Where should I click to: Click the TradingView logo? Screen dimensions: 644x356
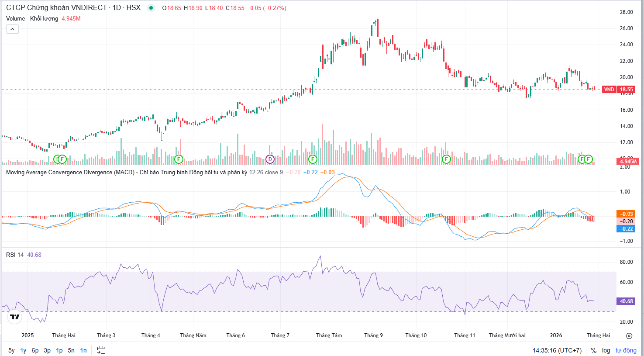tap(15, 317)
